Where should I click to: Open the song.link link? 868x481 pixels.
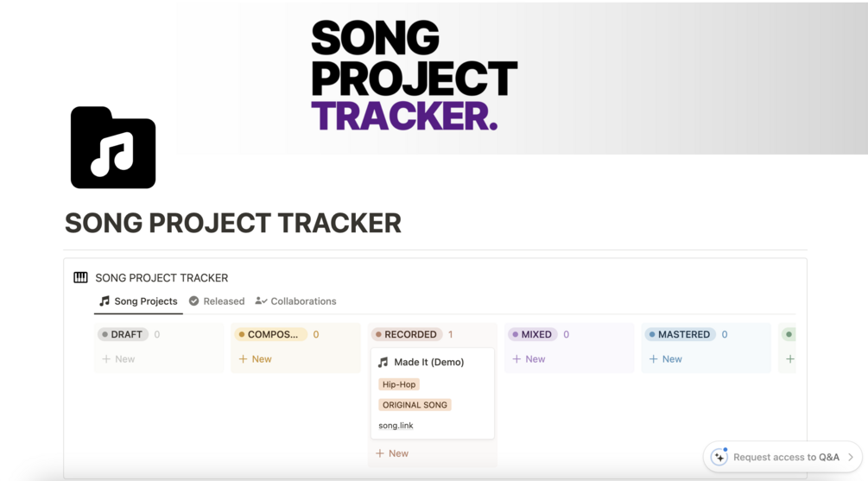(396, 426)
